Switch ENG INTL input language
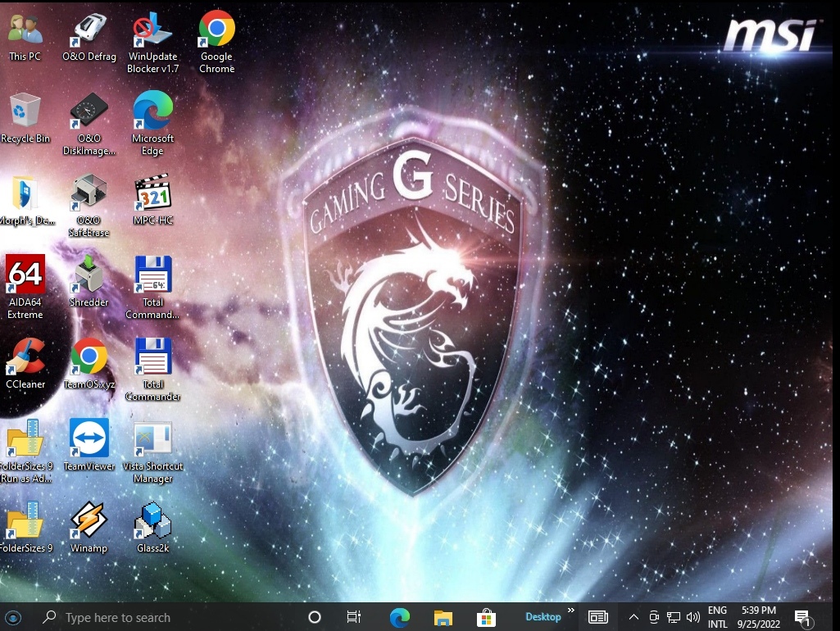The image size is (840, 631). [717, 618]
